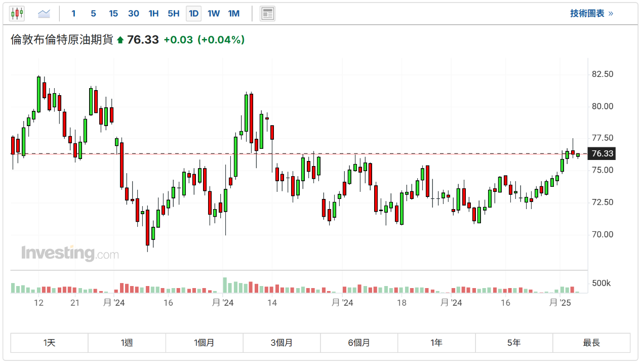Viewport: 642px width, 364px height.
Task: Toggle the 1D daily interval
Action: tap(193, 14)
